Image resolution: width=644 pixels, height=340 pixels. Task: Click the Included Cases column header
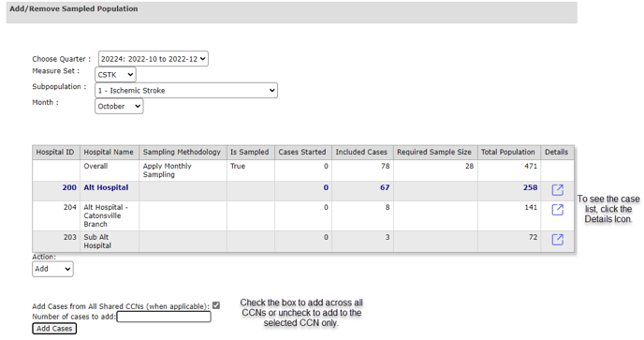tap(361, 152)
